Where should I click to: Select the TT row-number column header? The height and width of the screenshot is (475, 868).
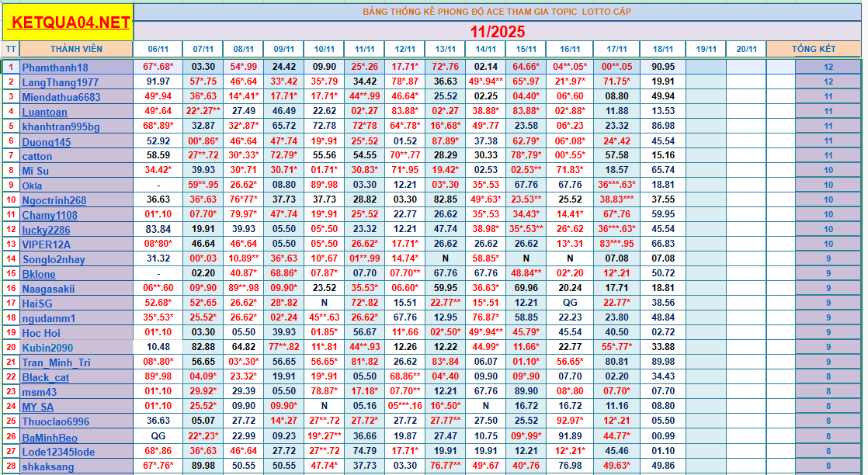click(11, 49)
